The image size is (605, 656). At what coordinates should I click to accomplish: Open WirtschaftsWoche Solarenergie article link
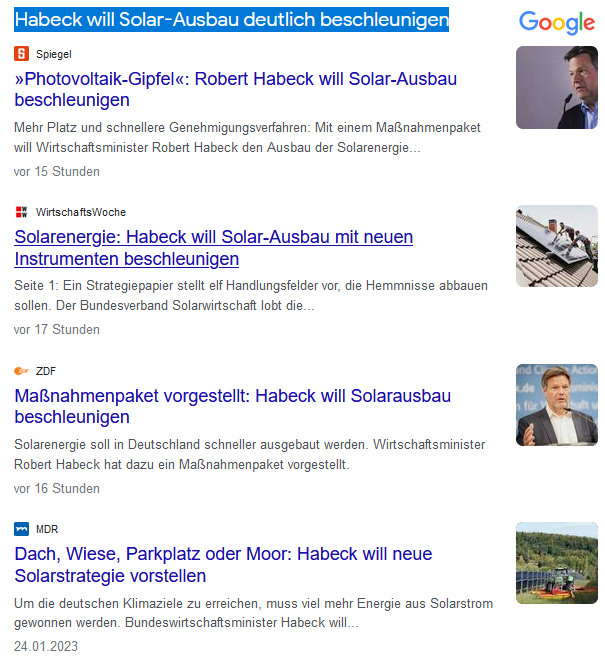pyautogui.click(x=213, y=248)
